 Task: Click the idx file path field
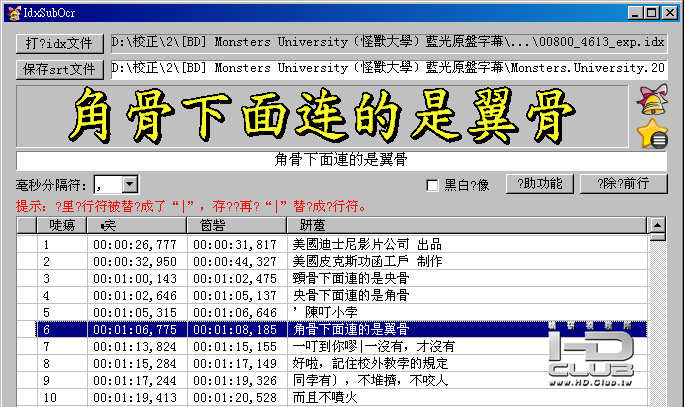pos(389,42)
